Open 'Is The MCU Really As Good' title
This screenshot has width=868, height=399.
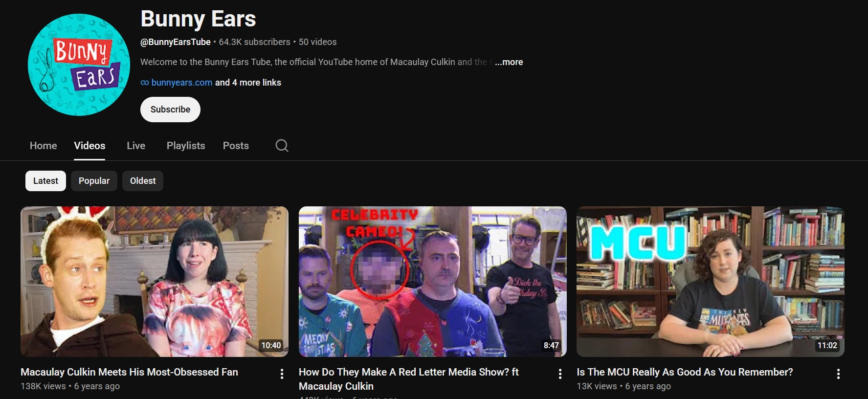click(x=685, y=372)
